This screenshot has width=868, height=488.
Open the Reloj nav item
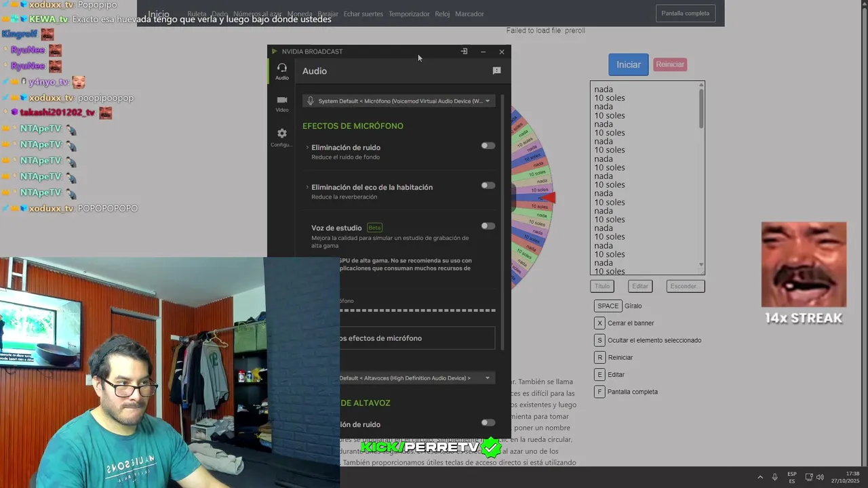pos(442,14)
